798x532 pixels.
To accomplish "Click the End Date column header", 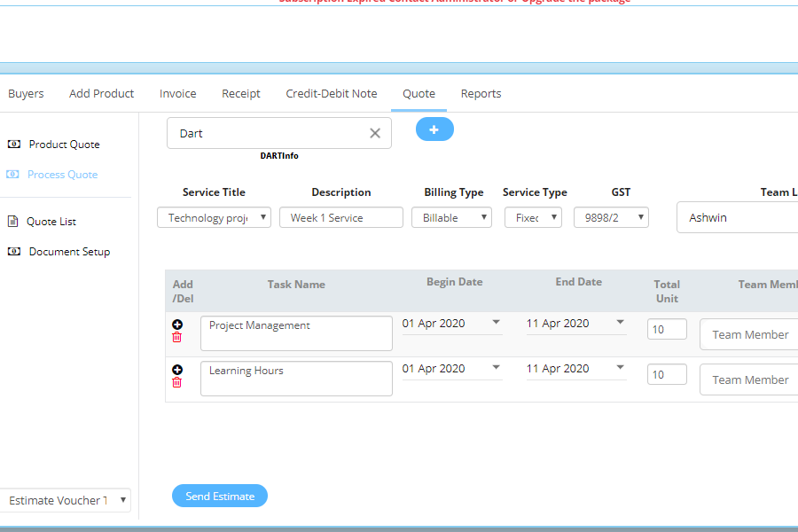I will [579, 282].
